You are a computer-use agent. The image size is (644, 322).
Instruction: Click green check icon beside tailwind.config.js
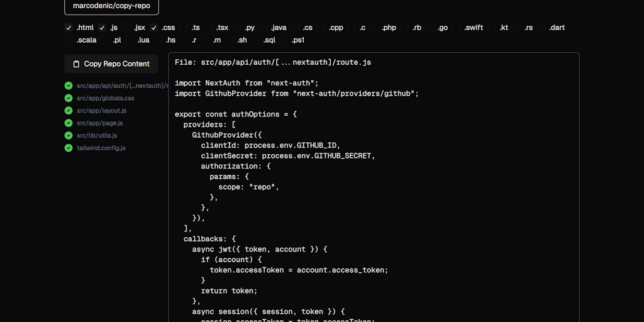point(69,148)
